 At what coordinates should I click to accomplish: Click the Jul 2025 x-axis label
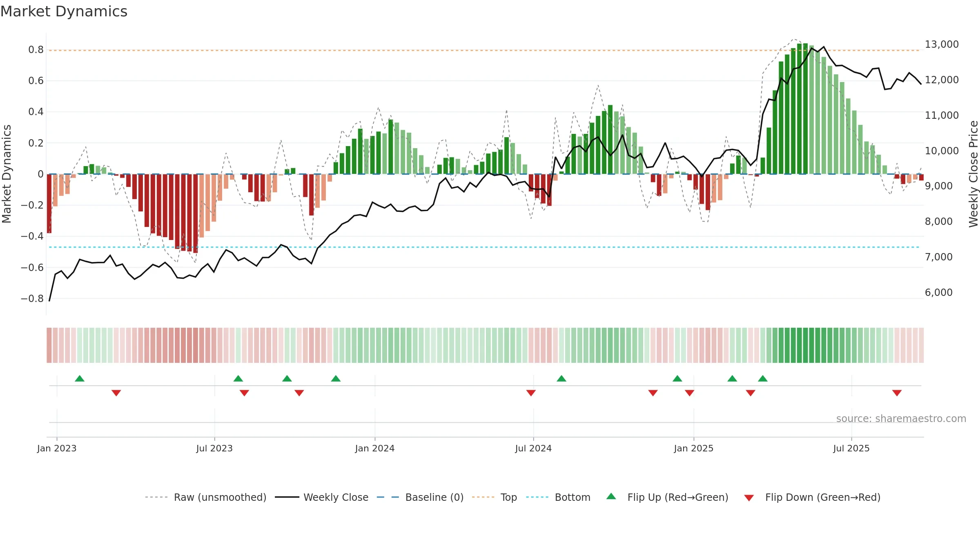click(851, 448)
